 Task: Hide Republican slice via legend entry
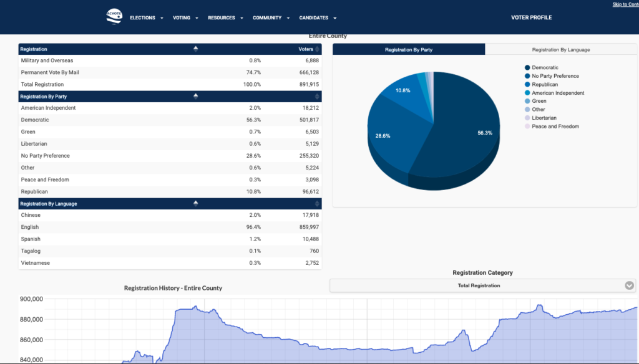pos(545,84)
